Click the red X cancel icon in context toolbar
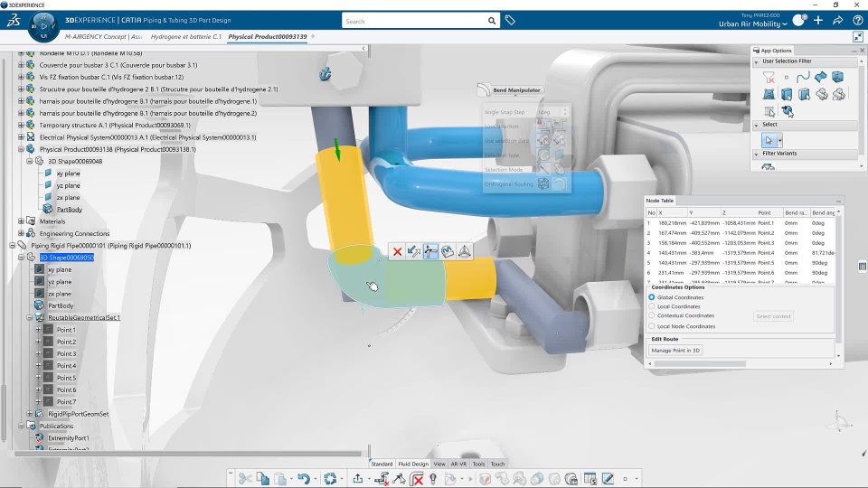This screenshot has height=488, width=868. [397, 252]
